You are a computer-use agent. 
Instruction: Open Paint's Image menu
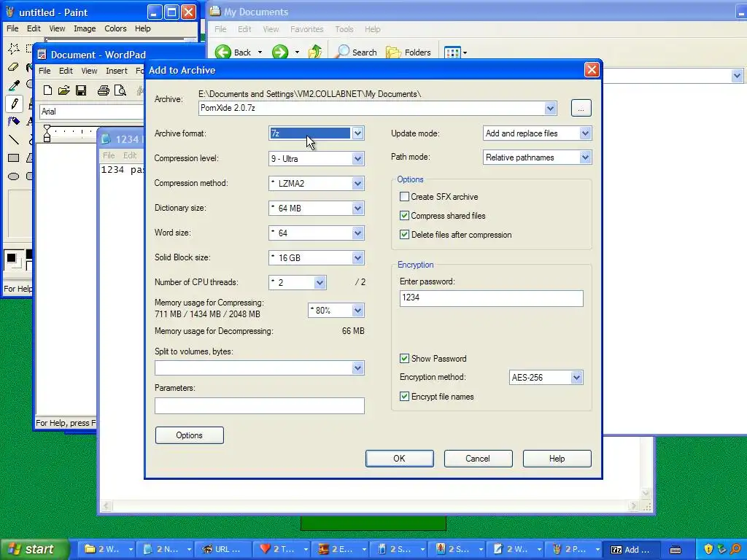[85, 28]
